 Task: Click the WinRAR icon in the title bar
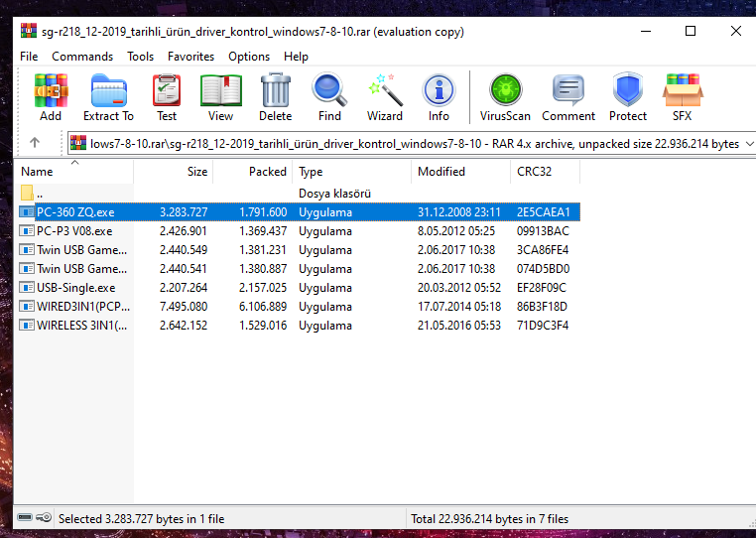click(29, 31)
